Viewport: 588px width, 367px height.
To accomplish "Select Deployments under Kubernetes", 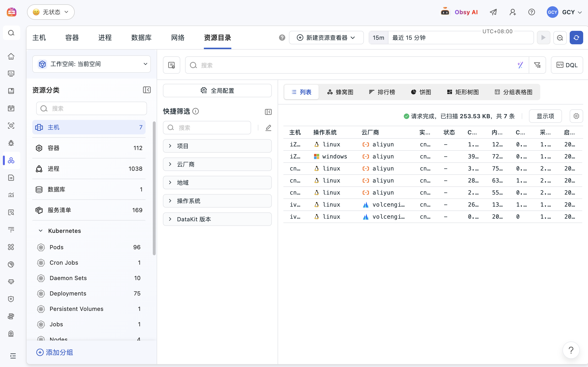I will point(89,293).
